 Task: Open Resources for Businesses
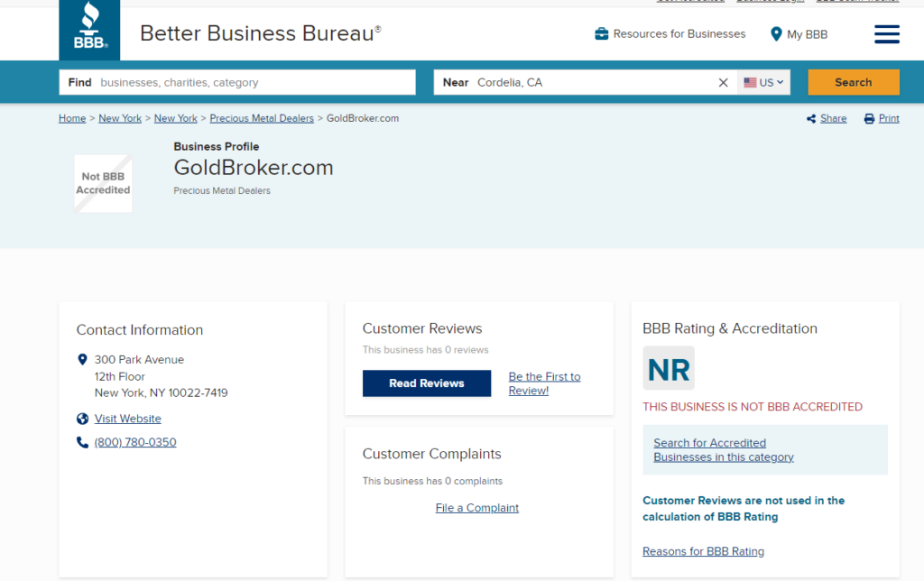pos(670,33)
